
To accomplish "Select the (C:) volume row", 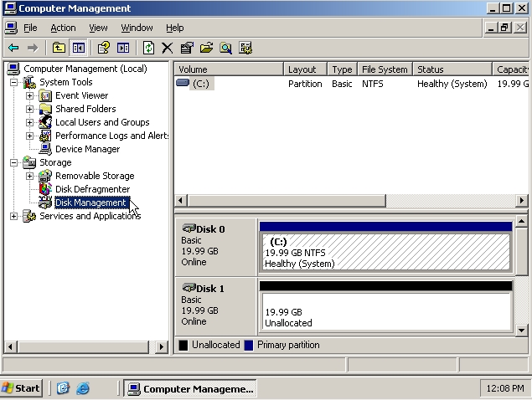I will [352, 84].
